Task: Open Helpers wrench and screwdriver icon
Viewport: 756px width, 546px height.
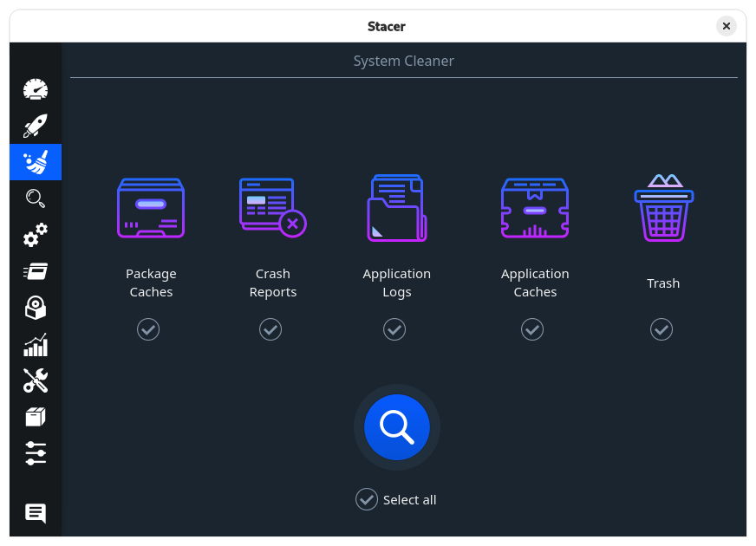Action: coord(36,380)
